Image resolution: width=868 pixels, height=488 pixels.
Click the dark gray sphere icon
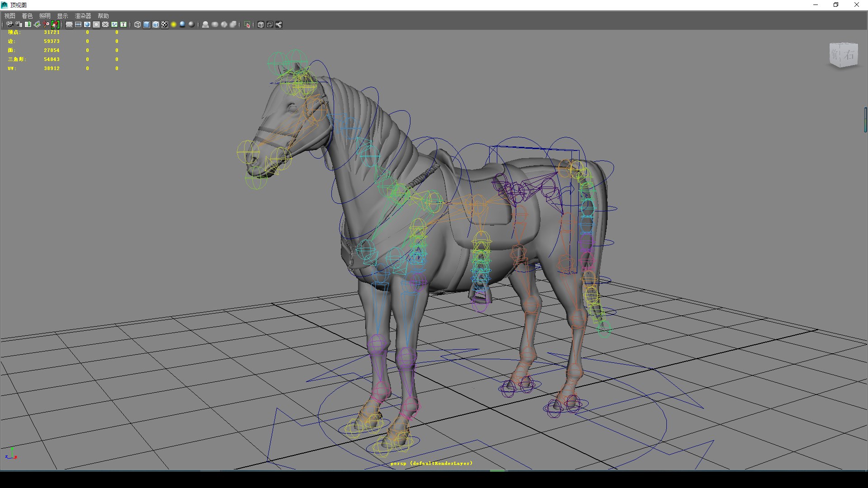pos(191,24)
